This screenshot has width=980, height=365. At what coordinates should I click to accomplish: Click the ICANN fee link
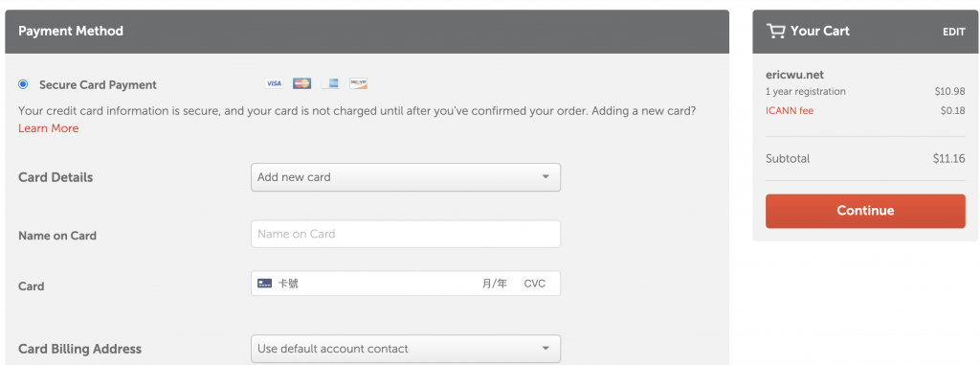pyautogui.click(x=790, y=111)
